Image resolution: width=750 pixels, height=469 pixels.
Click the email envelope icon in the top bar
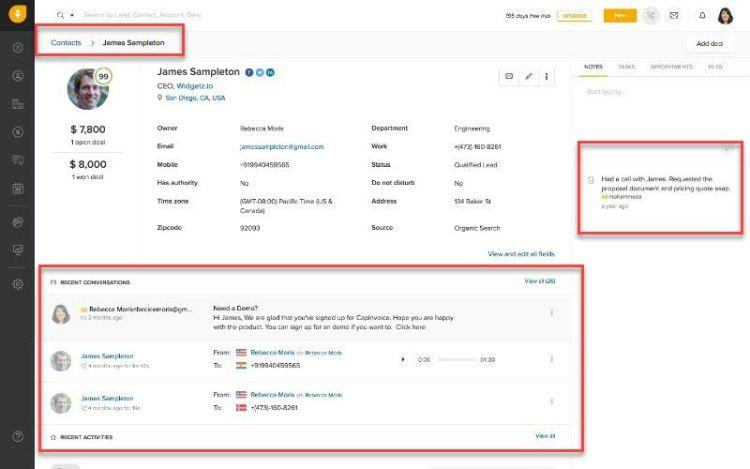click(x=674, y=15)
